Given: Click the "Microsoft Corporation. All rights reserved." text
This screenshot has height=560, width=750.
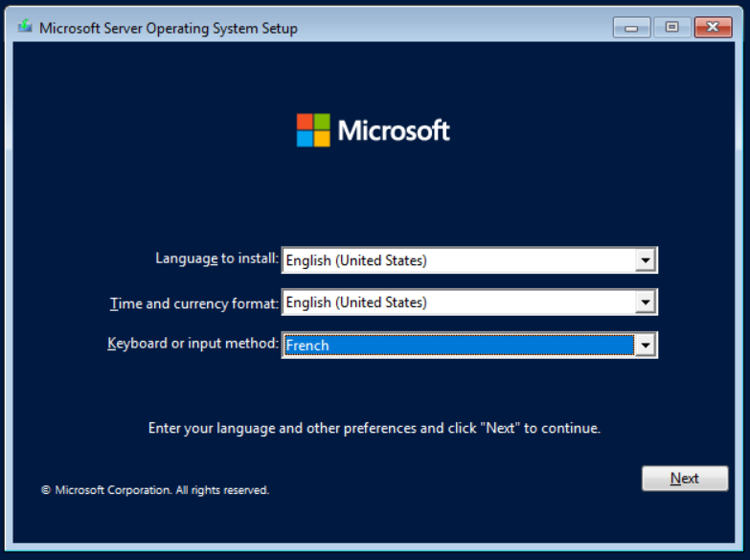Looking at the screenshot, I should [162, 490].
